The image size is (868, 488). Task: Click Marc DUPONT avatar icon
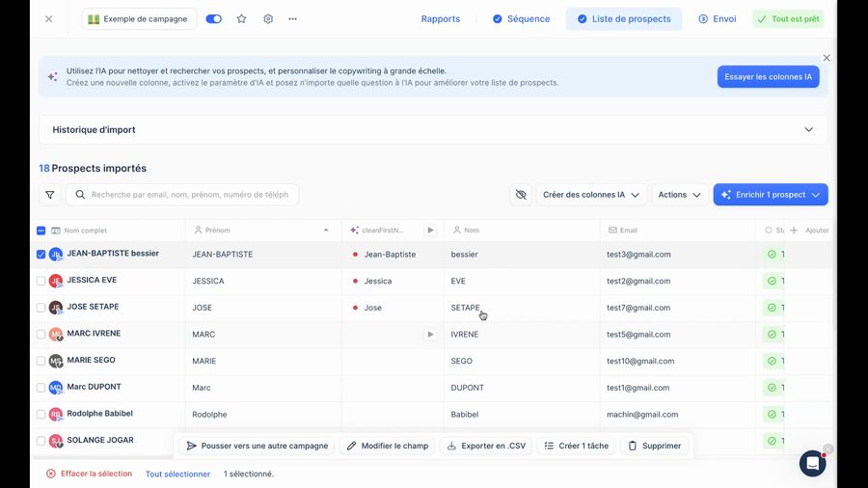[56, 388]
